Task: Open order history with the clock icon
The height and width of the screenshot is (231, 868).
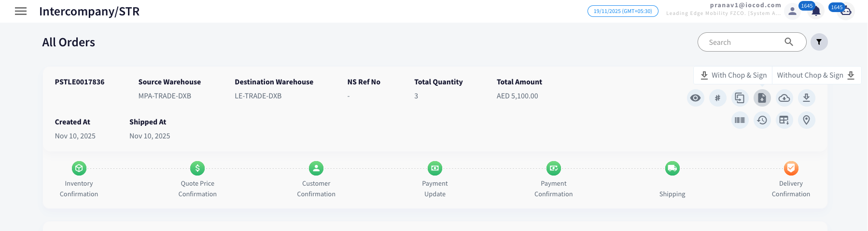Action: (x=762, y=120)
